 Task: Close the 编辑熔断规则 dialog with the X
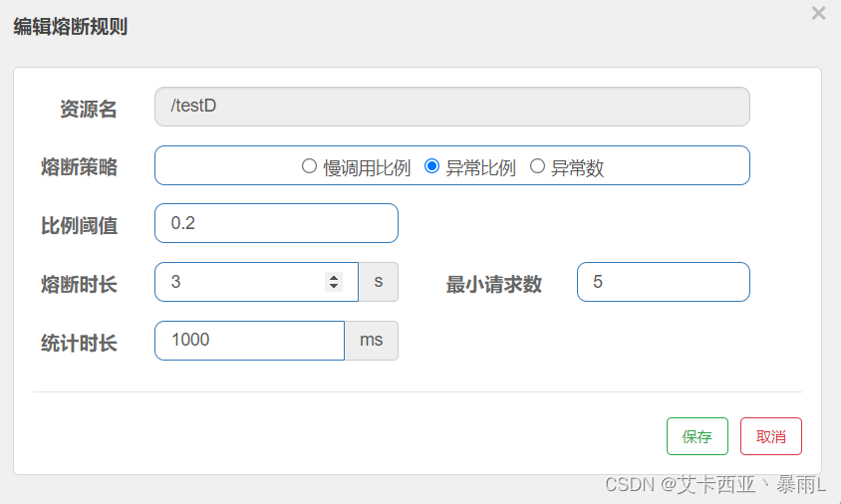pyautogui.click(x=818, y=13)
